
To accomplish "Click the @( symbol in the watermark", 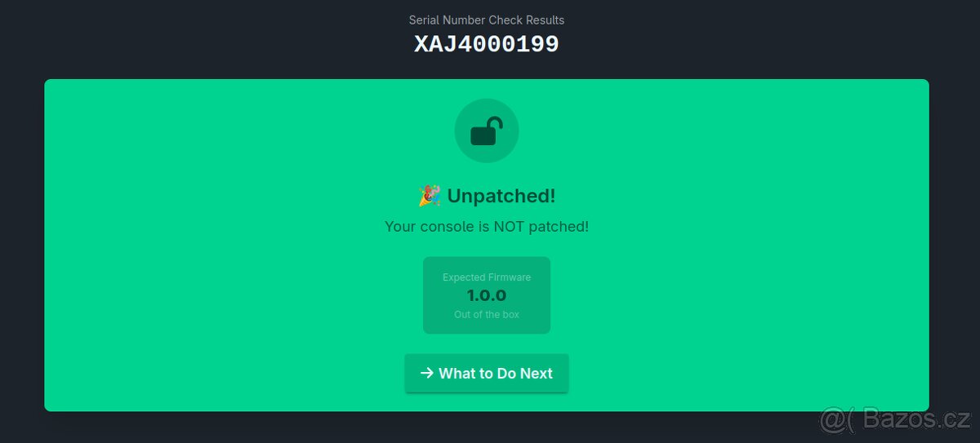I will [837, 420].
